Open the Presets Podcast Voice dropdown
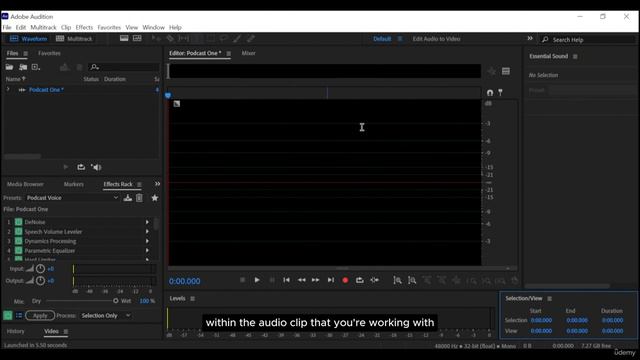640x360 pixels. click(72, 198)
